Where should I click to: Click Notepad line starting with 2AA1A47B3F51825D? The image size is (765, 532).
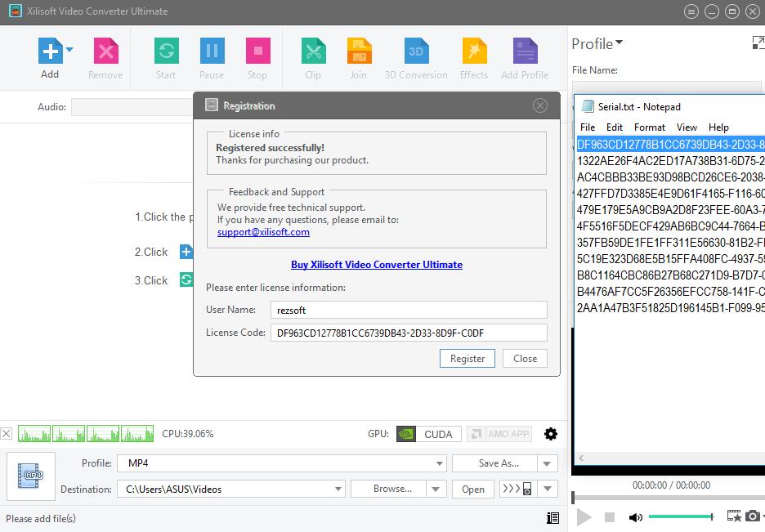tap(671, 308)
